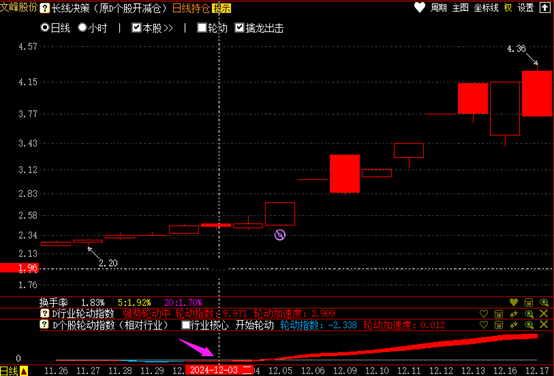The width and height of the screenshot is (554, 376).
Task: Click the help icon beside 长线决策
Action: click(45, 8)
